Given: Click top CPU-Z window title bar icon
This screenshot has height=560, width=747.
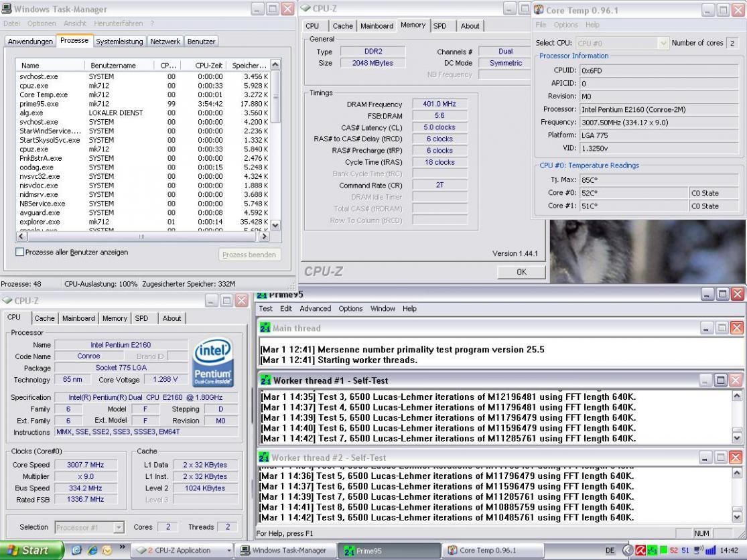Looking at the screenshot, I should point(306,9).
